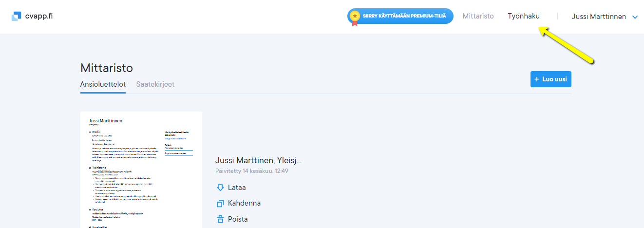Click Siirry käyttämään Premium-tiliä button text
The image size is (644, 228).
tap(404, 16)
